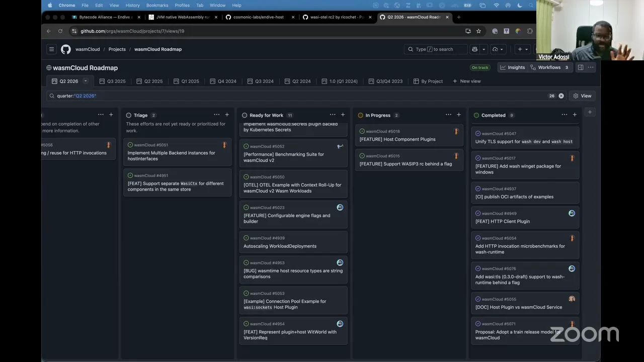Create a New view
The width and height of the screenshot is (644, 362).
(466, 81)
